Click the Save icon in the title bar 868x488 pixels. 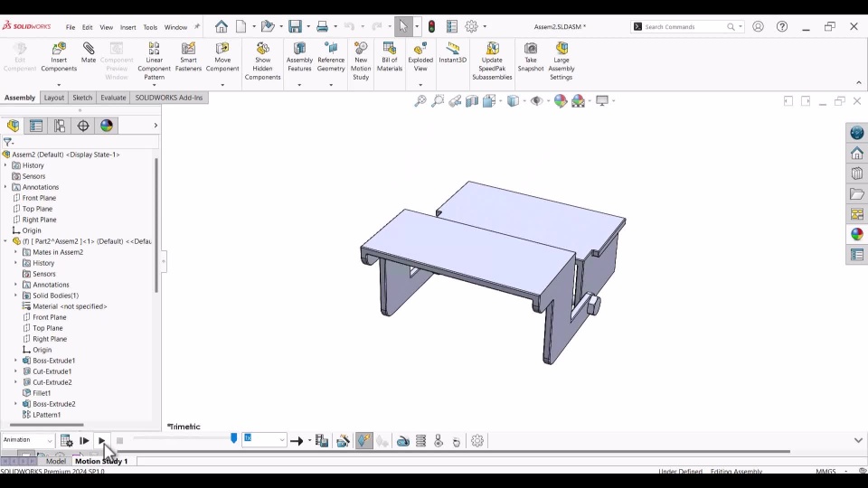[x=295, y=26]
